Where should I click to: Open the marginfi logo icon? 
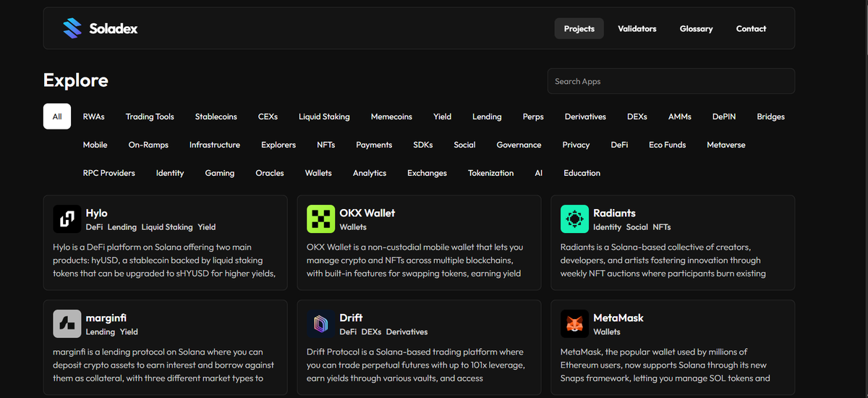tap(67, 324)
